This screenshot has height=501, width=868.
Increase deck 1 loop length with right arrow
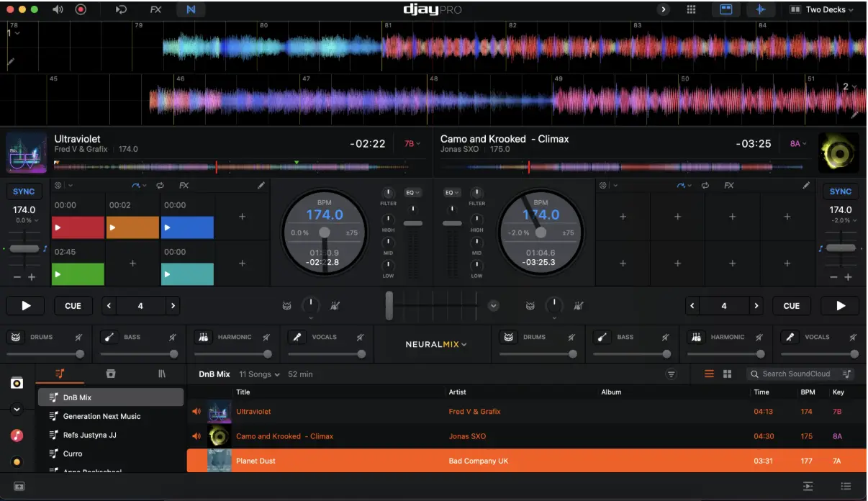pos(173,306)
